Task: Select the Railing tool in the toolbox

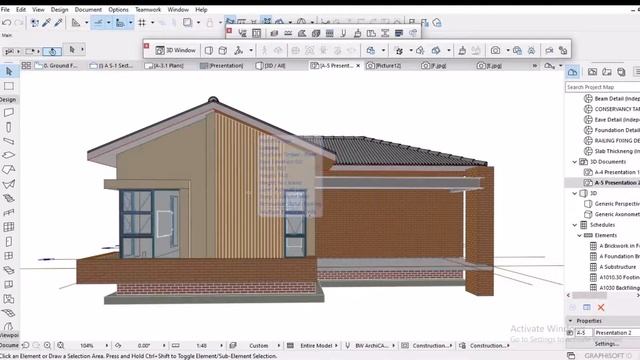Action: point(9,212)
